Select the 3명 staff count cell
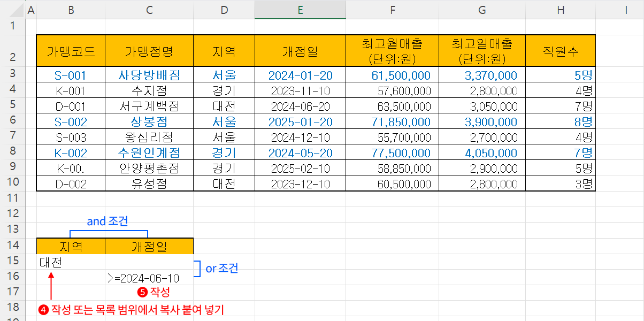The width and height of the screenshot is (644, 321). [561, 183]
